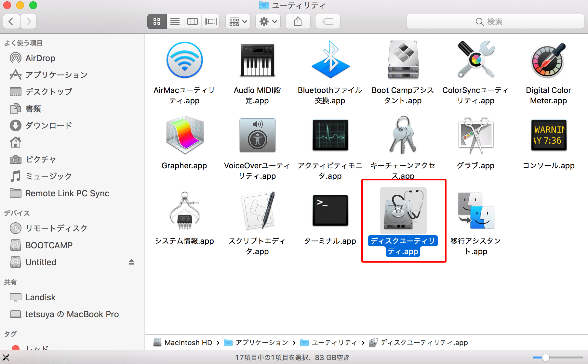Select Bluetooth file exchange app icon
The image size is (588, 364).
pyautogui.click(x=330, y=59)
